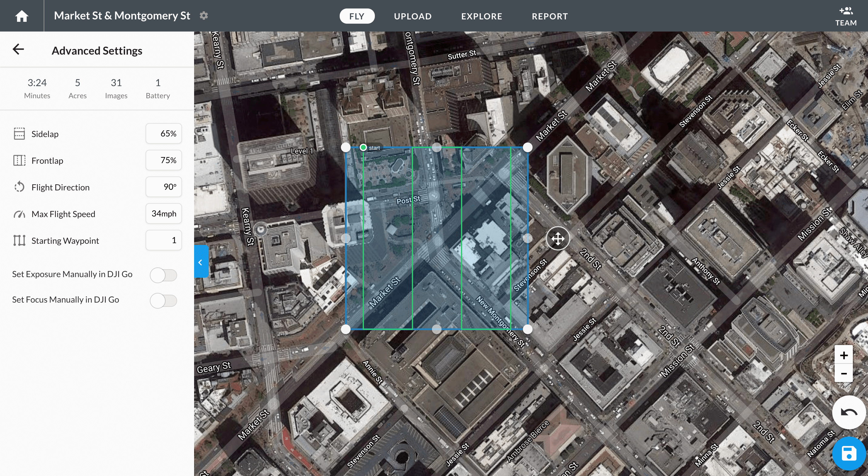This screenshot has height=476, width=868.
Task: Click the back arrow to close Advanced Settings
Action: (x=18, y=49)
